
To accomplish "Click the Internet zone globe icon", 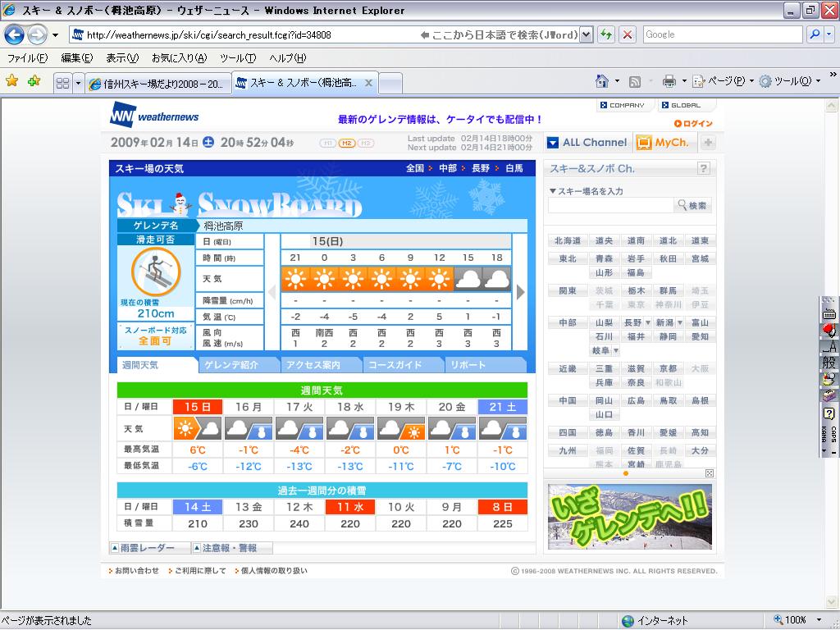I will click(x=628, y=621).
